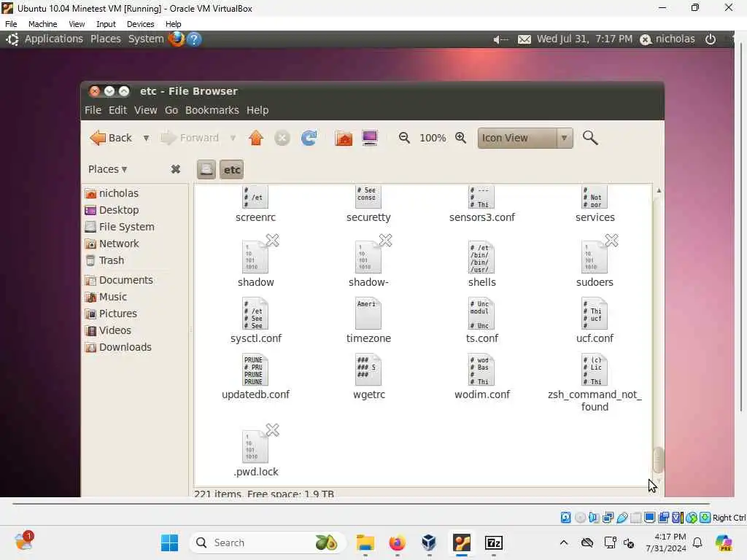The width and height of the screenshot is (747, 560).
Task: Select the services file icon
Action: click(x=595, y=198)
